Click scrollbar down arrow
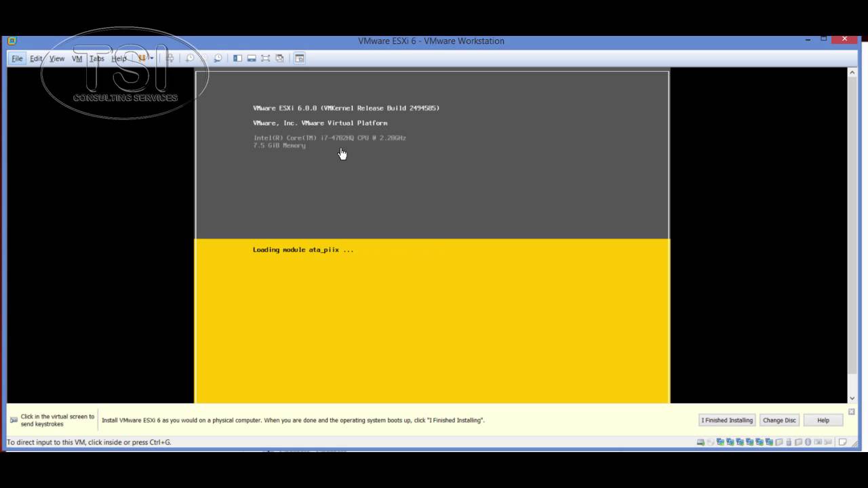The width and height of the screenshot is (868, 488). tap(852, 399)
